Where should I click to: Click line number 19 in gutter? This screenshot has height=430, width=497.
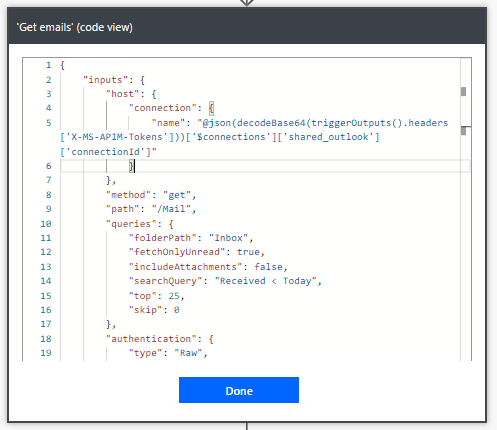point(46,353)
